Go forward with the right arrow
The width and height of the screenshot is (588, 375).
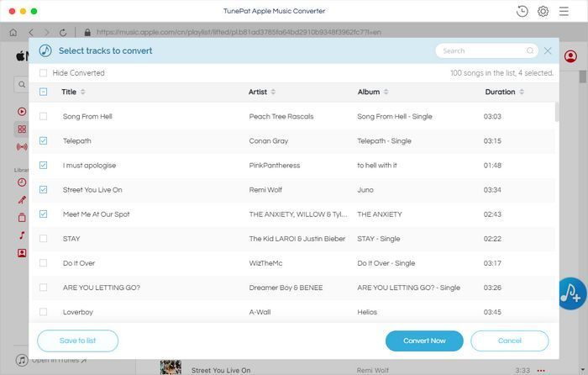tap(46, 32)
